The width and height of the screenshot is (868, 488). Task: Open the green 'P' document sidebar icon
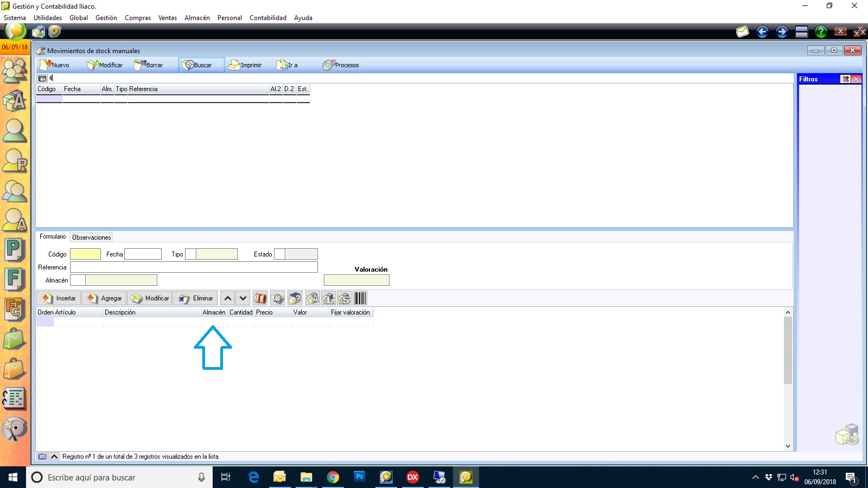tap(15, 250)
